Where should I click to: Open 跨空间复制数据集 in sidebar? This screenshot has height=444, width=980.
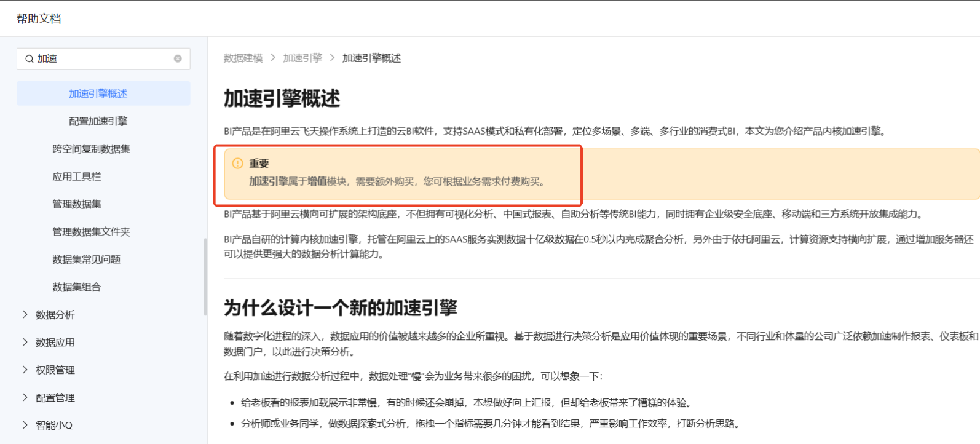tap(91, 149)
